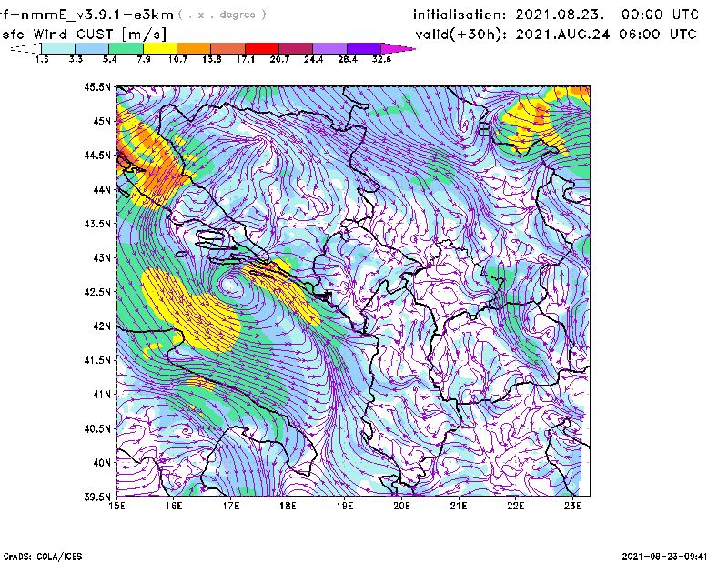Click longitude label '20E'
This screenshot has width=728, height=562.
pos(401,506)
